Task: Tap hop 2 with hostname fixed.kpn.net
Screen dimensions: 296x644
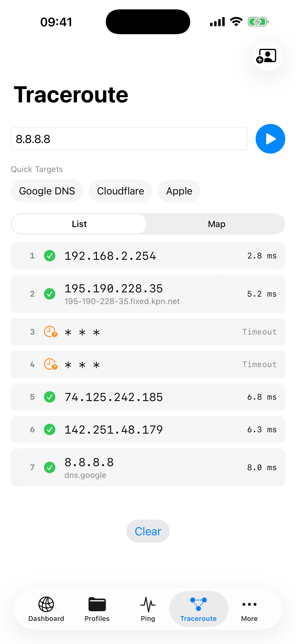Action: pyautogui.click(x=148, y=294)
